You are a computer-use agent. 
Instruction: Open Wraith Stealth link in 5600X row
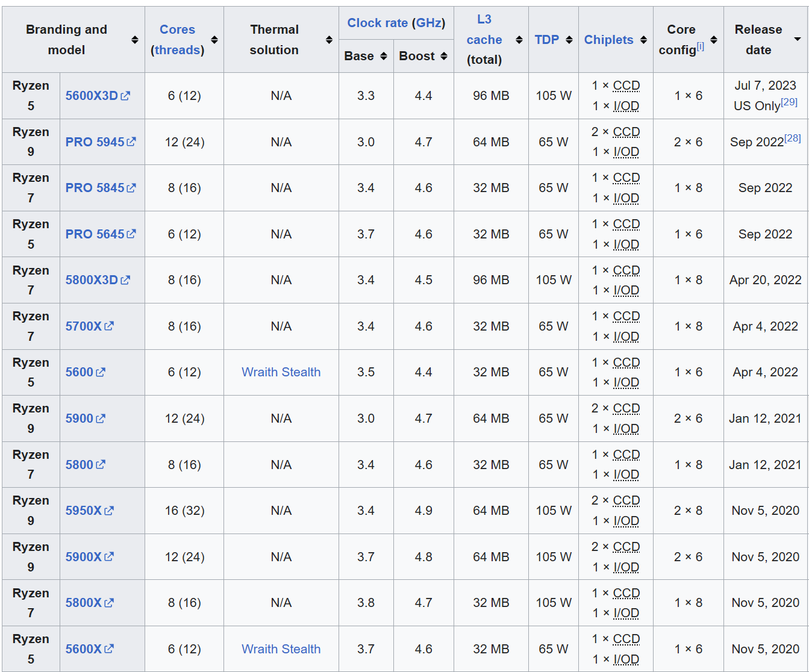point(281,649)
